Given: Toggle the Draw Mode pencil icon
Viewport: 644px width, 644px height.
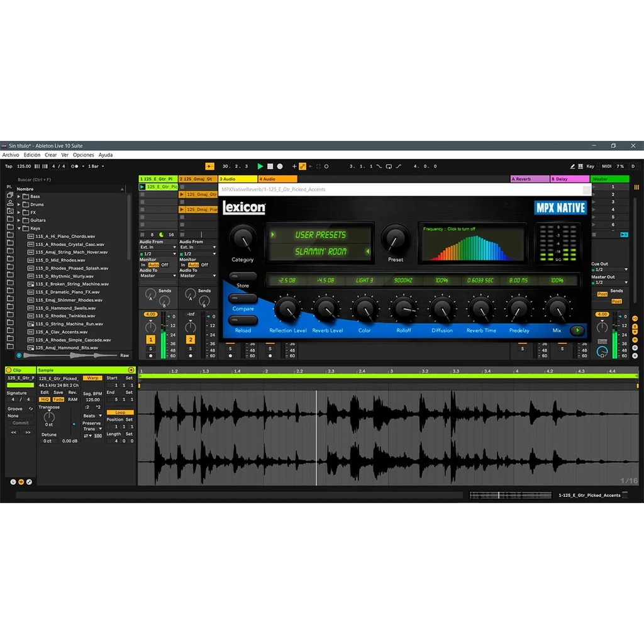Looking at the screenshot, I should coord(572,166).
